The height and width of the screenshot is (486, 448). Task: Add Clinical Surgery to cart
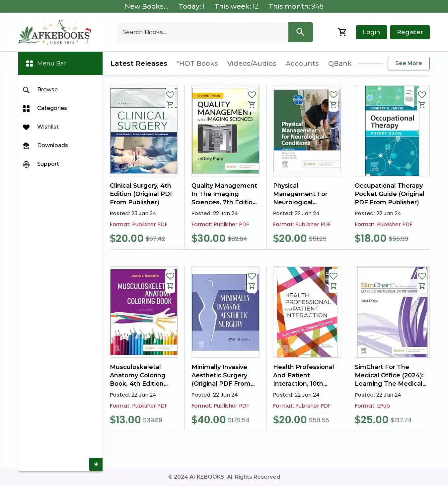(x=170, y=105)
